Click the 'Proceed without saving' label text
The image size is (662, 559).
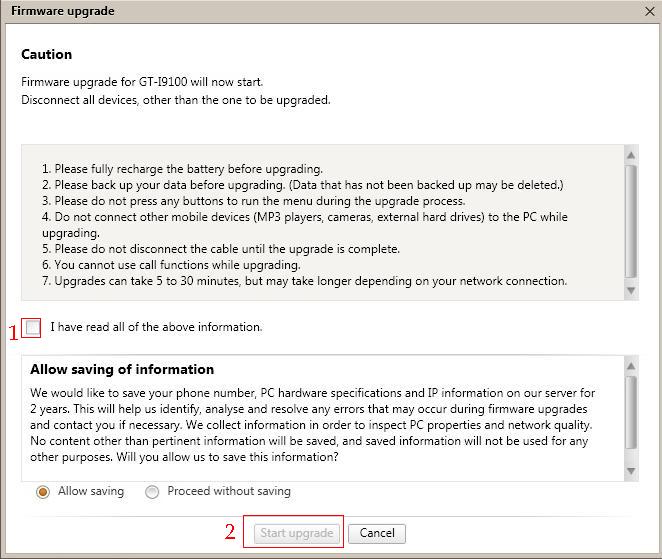click(x=229, y=491)
